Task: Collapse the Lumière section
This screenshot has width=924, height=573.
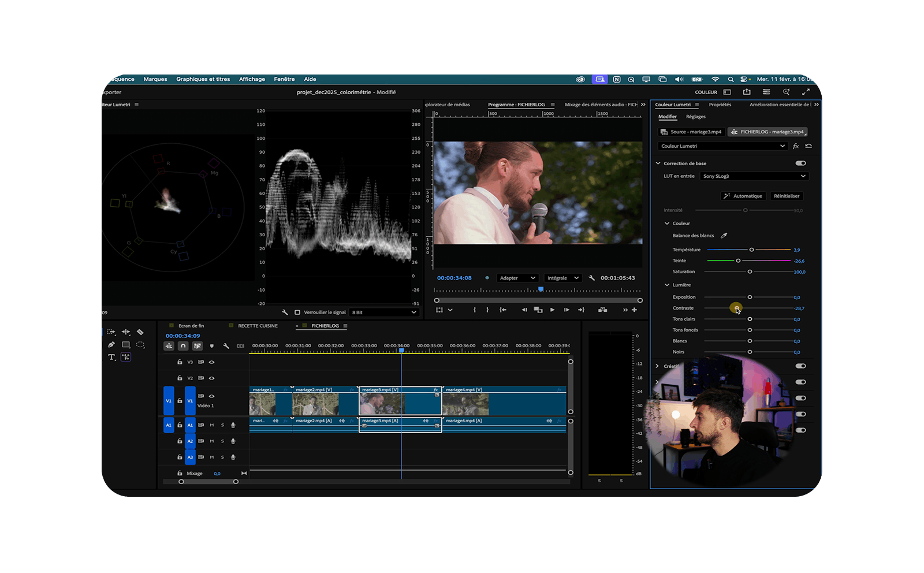Action: 667,285
